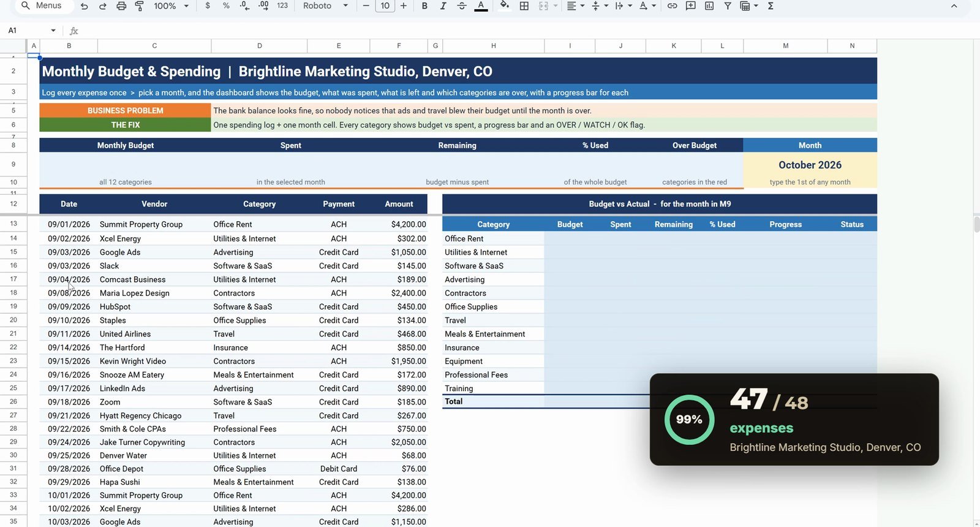Decrease decimal places

pyautogui.click(x=244, y=6)
